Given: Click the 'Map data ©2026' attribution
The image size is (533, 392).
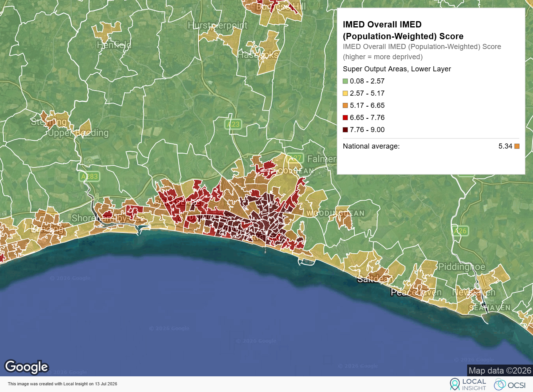Looking at the screenshot, I should [500, 370].
